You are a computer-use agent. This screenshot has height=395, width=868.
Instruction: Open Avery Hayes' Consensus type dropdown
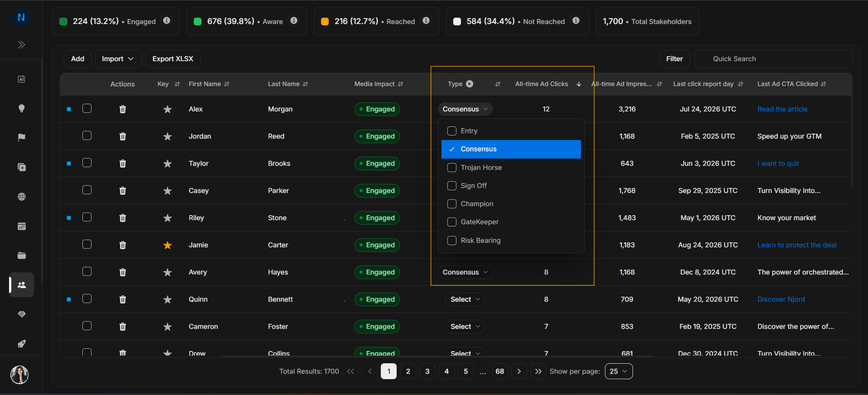[465, 272]
